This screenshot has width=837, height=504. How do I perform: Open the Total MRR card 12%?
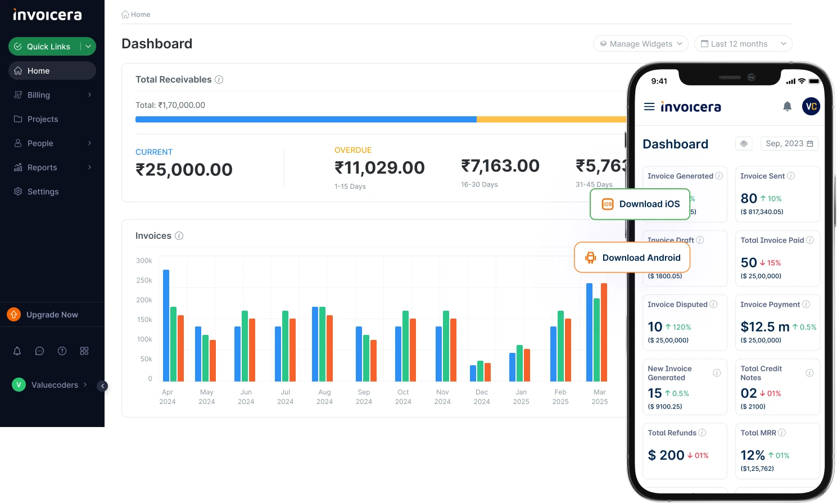click(x=753, y=455)
